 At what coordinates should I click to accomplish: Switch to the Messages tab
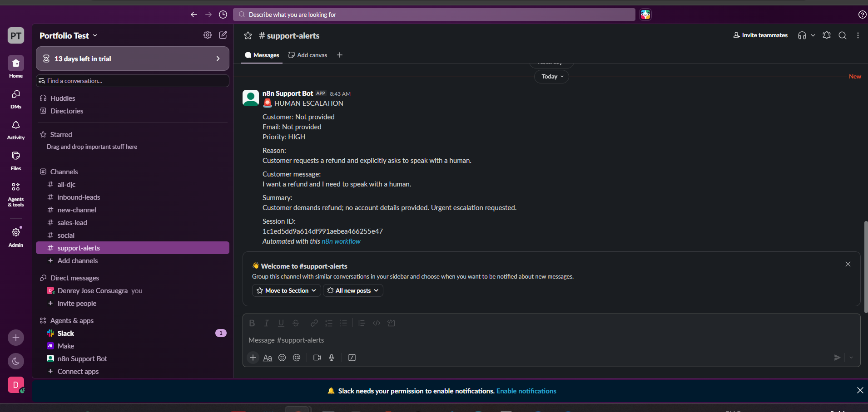[262, 55]
